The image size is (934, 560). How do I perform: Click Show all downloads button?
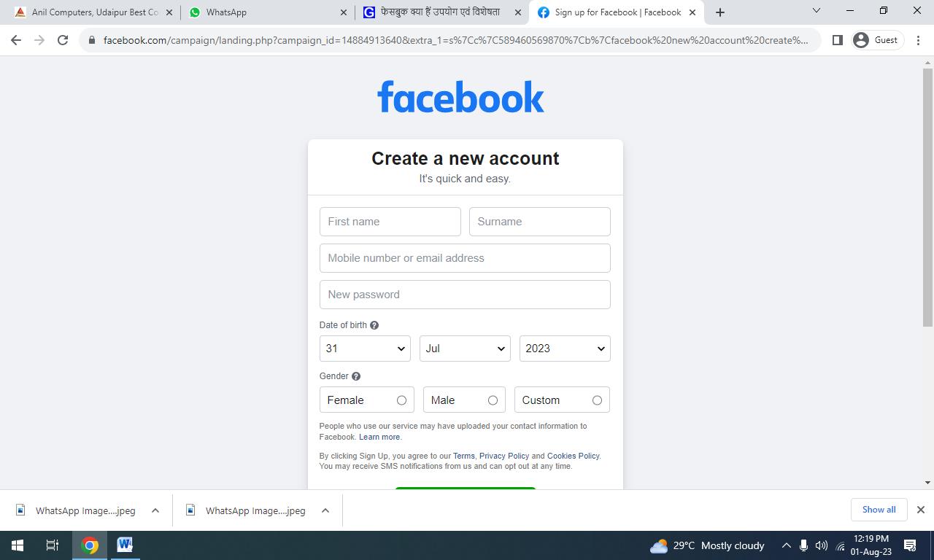(879, 510)
